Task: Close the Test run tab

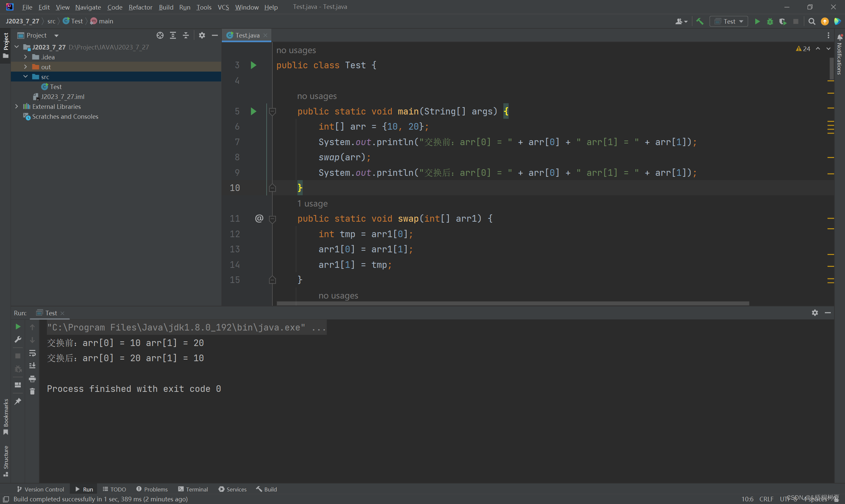Action: tap(62, 313)
